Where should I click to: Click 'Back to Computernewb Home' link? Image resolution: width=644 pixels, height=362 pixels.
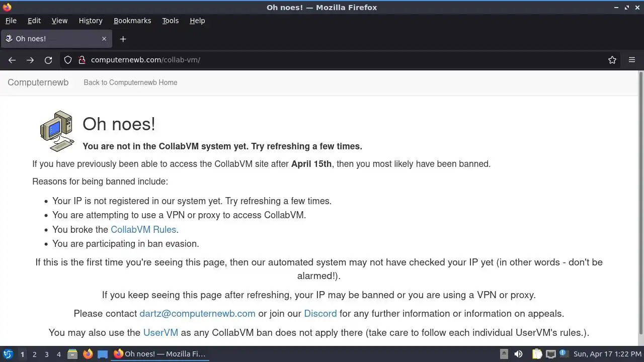(130, 82)
